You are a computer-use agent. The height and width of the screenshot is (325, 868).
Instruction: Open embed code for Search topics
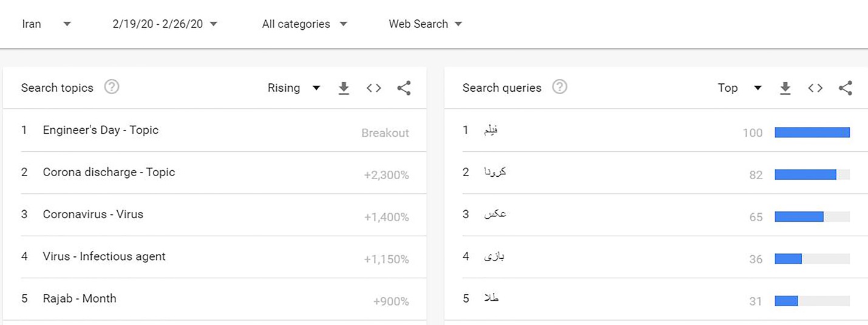pos(374,88)
